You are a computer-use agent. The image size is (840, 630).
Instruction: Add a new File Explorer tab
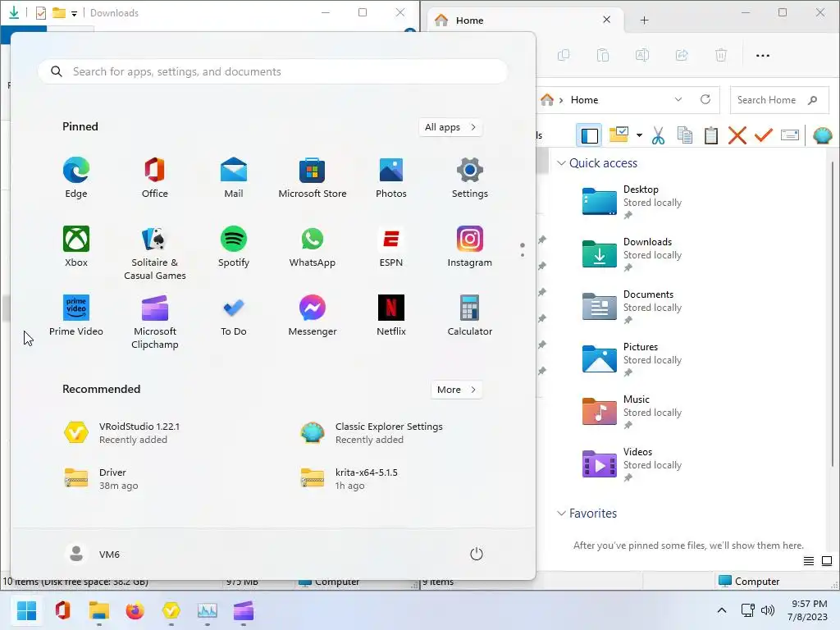(644, 21)
